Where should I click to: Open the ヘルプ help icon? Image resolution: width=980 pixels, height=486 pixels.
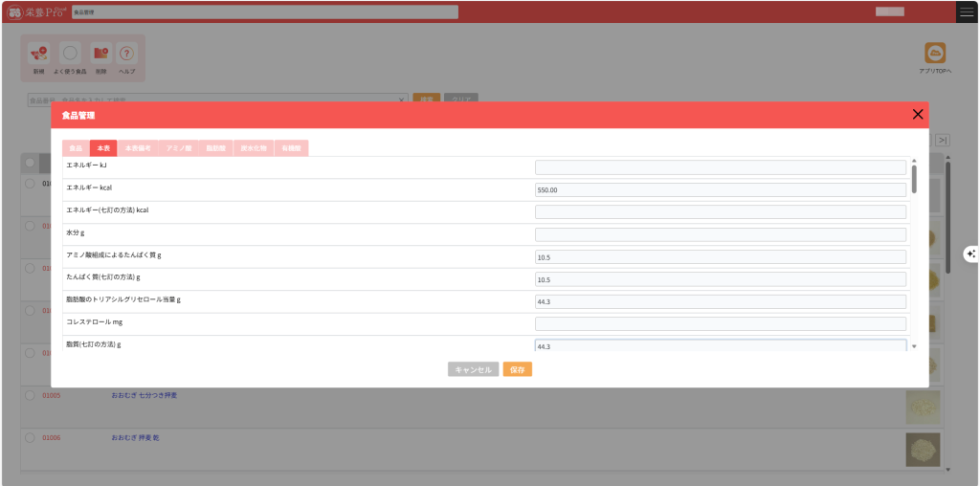pos(126,55)
